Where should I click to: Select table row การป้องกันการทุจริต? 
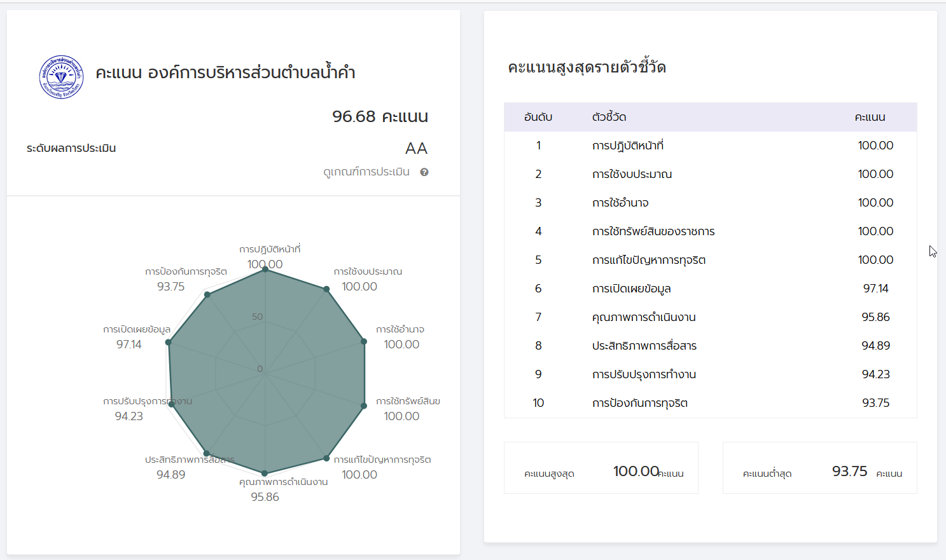[711, 403]
